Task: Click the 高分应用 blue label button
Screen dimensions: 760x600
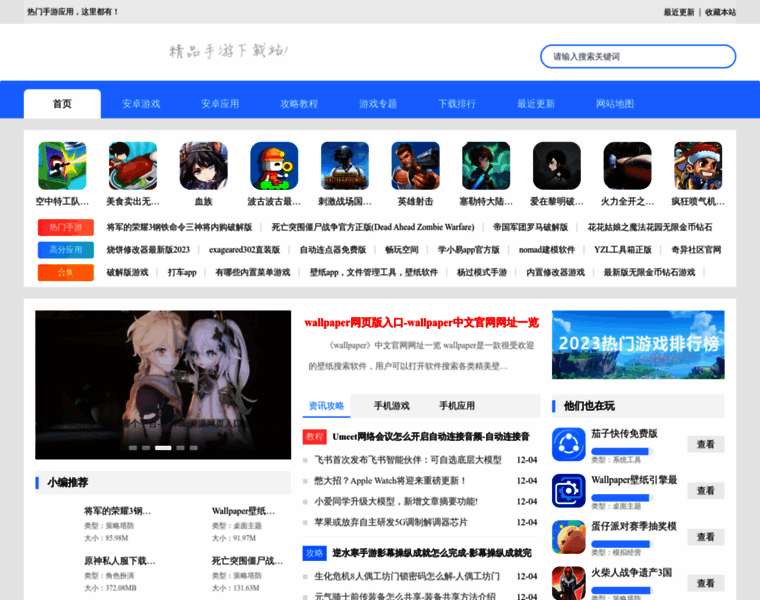Action: click(x=66, y=250)
